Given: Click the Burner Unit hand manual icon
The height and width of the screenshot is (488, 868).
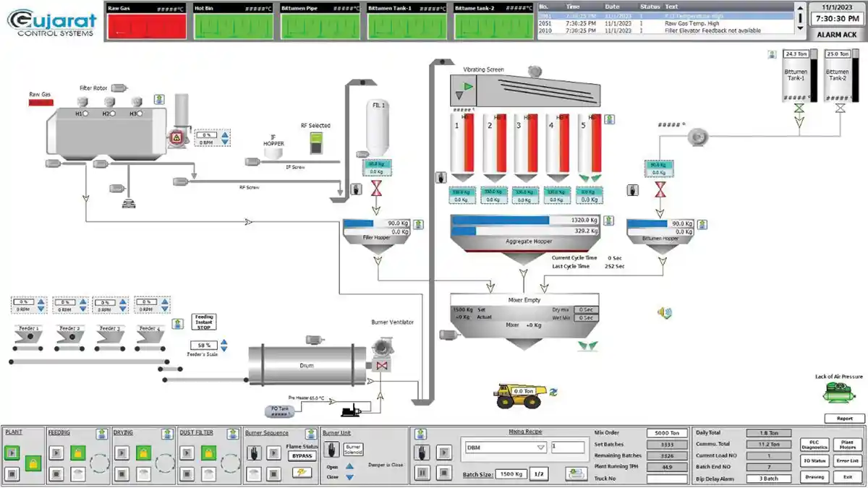Looking at the screenshot, I should [x=332, y=450].
